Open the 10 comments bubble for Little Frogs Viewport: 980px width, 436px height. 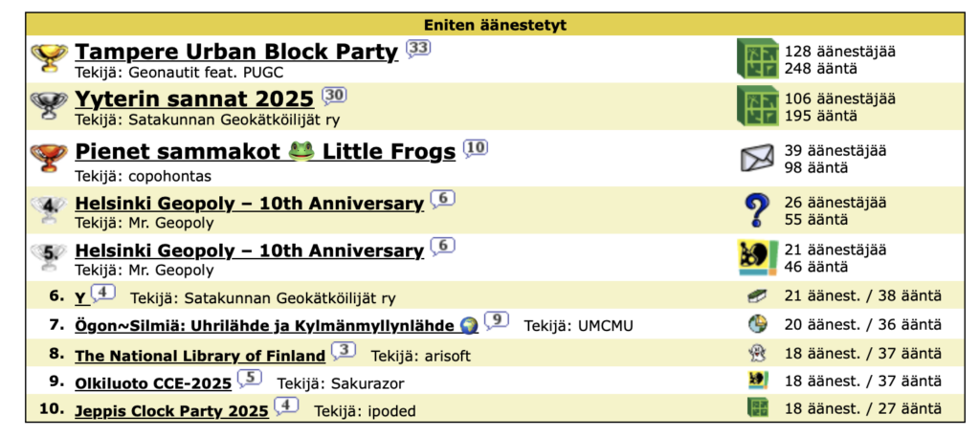coord(476,147)
